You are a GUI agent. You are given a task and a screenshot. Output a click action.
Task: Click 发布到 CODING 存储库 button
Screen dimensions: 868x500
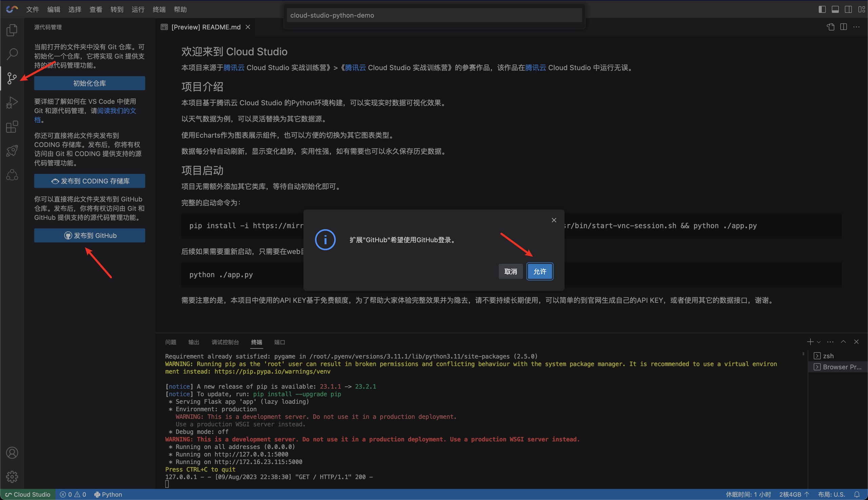(x=90, y=181)
